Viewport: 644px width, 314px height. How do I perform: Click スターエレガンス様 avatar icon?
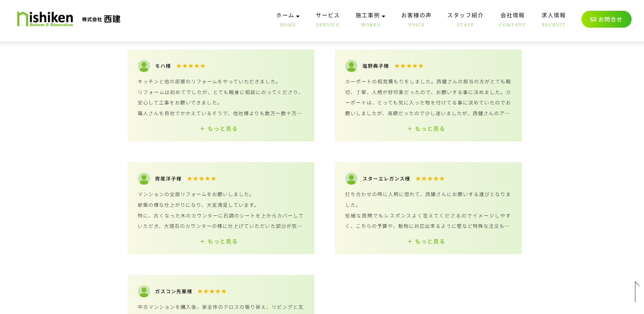pyautogui.click(x=351, y=178)
